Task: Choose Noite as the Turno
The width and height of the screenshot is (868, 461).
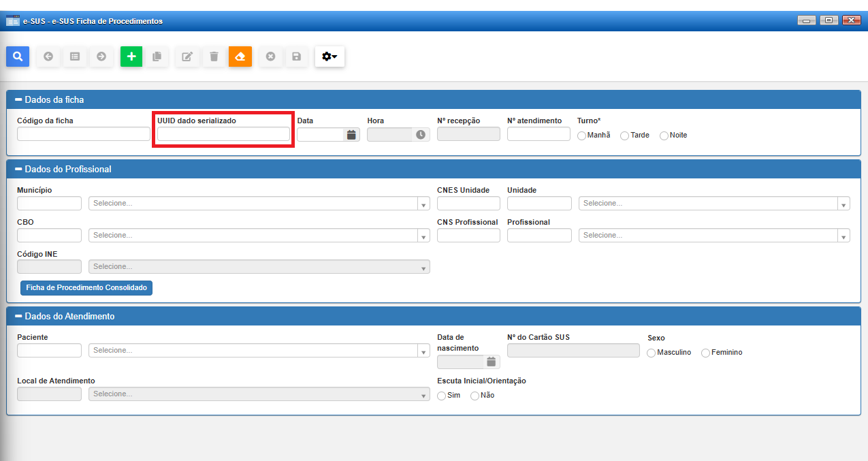Action: click(664, 136)
